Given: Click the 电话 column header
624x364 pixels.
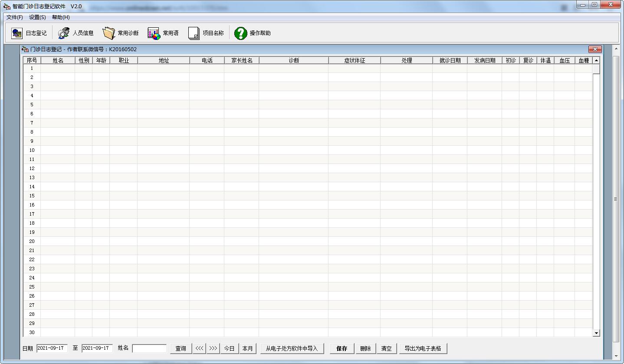Looking at the screenshot, I should 207,60.
